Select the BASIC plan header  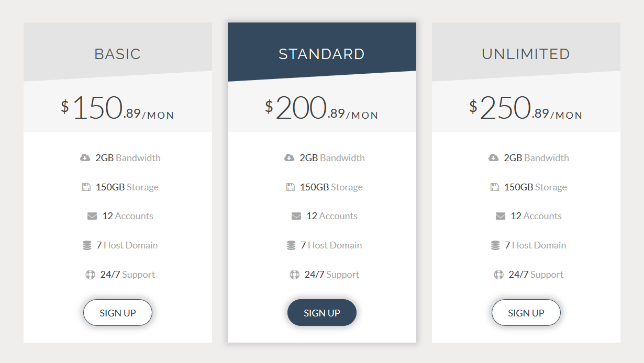[118, 54]
